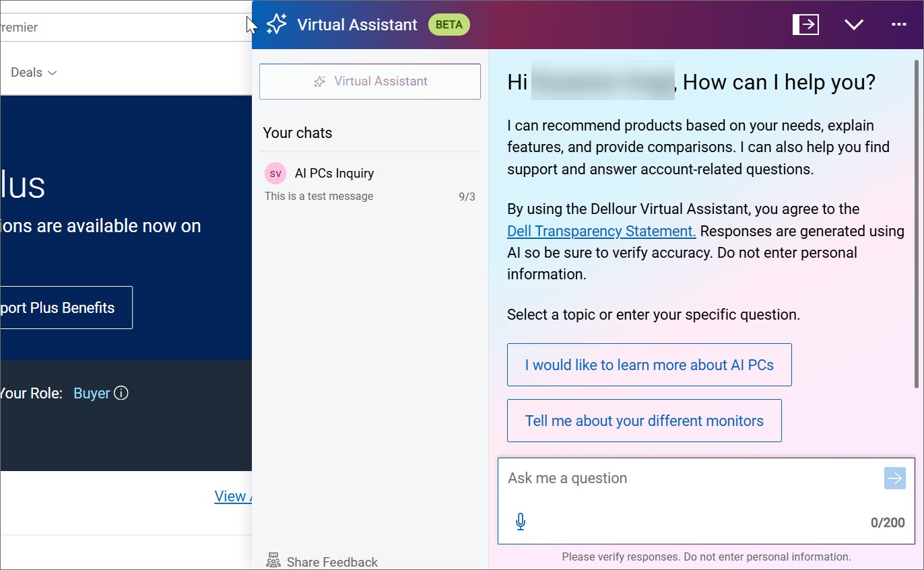Click the send arrow in the question box
The width and height of the screenshot is (924, 570).
tap(894, 478)
